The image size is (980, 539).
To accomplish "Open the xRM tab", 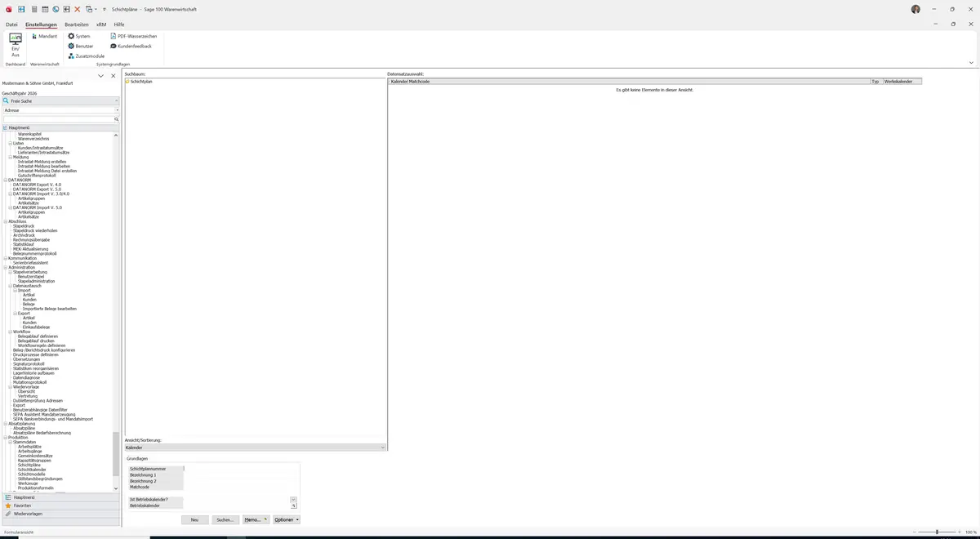I will [x=101, y=24].
